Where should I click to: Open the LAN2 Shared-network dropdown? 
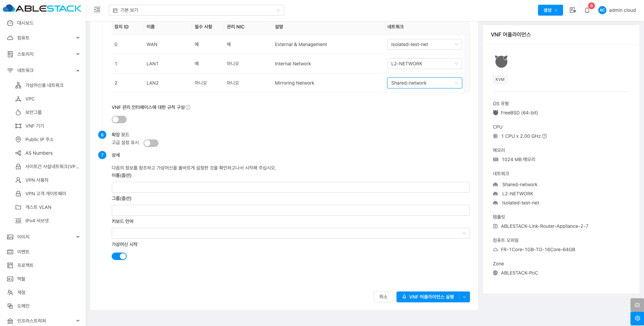[424, 83]
